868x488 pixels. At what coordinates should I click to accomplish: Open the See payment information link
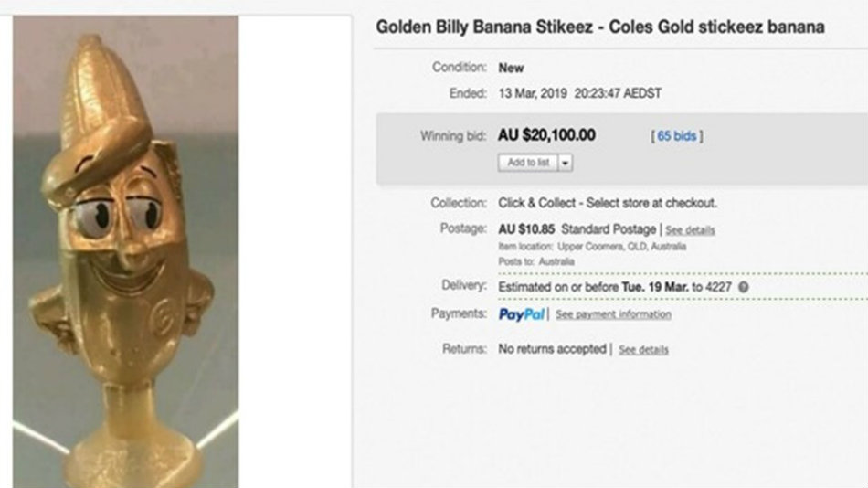click(x=613, y=314)
